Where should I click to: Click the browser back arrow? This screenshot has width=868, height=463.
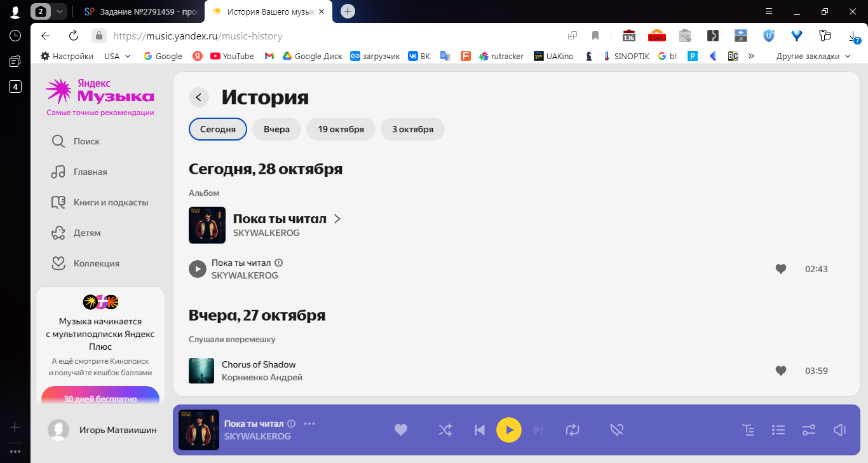(45, 36)
